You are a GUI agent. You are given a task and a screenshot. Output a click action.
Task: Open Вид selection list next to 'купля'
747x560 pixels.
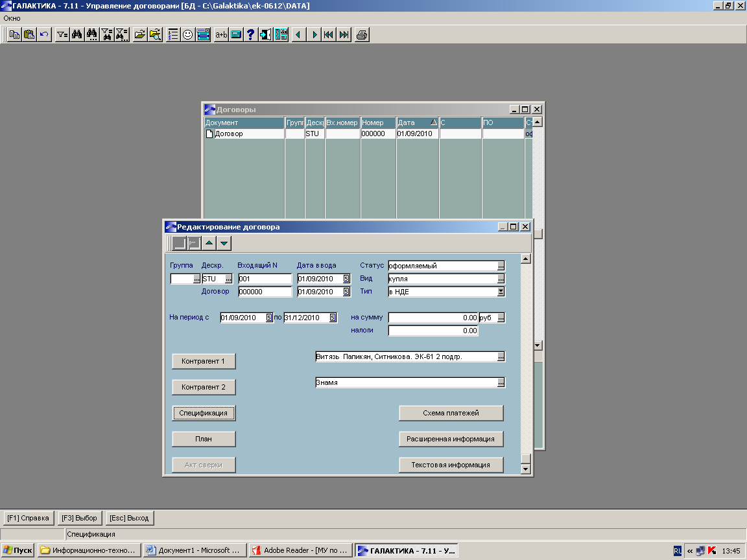501,279
